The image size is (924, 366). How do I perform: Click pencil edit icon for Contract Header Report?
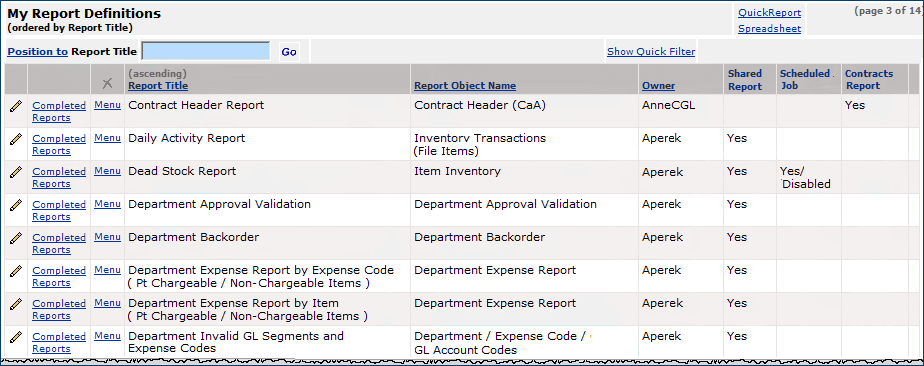[16, 106]
